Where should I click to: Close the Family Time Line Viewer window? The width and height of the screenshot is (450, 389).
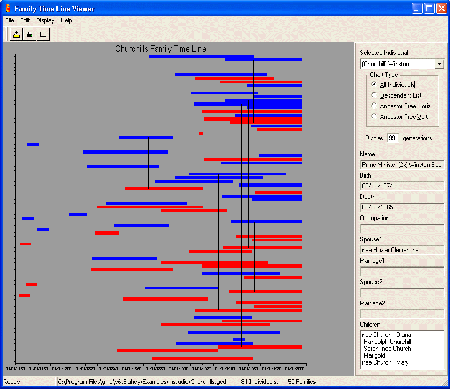442,8
